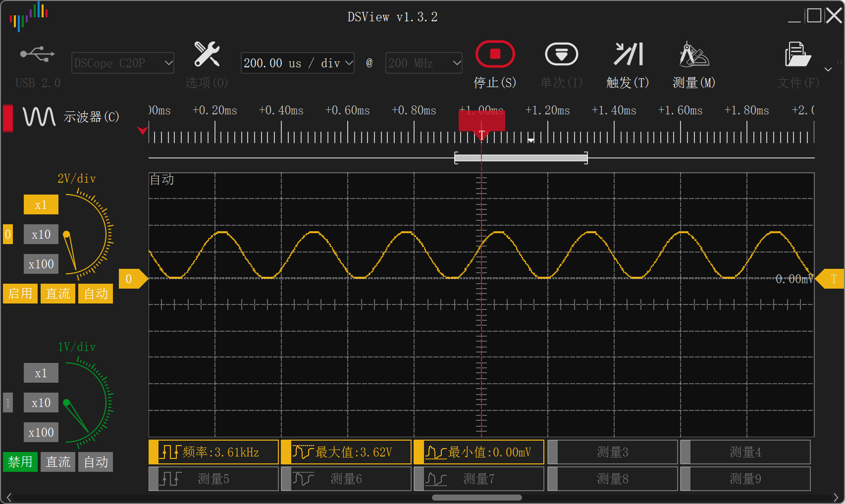Click the 测量4 measurement slot
The width and height of the screenshot is (845, 504).
[x=745, y=452]
